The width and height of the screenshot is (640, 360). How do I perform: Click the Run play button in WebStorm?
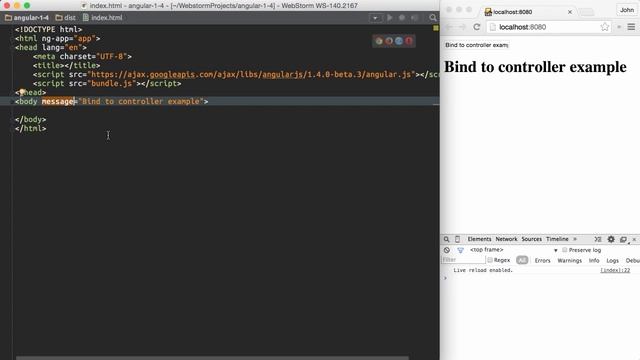389,18
